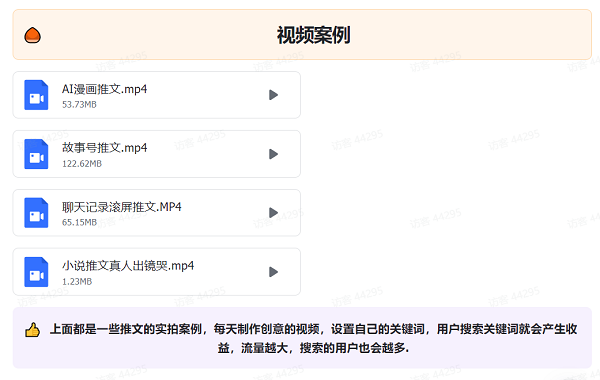
Task: Click the note text starting 上面都是一些推文
Action: (x=313, y=338)
